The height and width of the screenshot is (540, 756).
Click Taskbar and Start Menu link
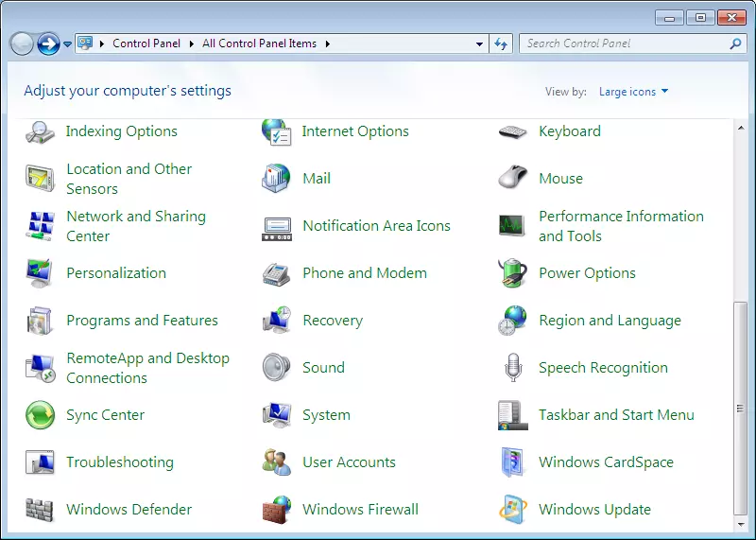(x=617, y=415)
